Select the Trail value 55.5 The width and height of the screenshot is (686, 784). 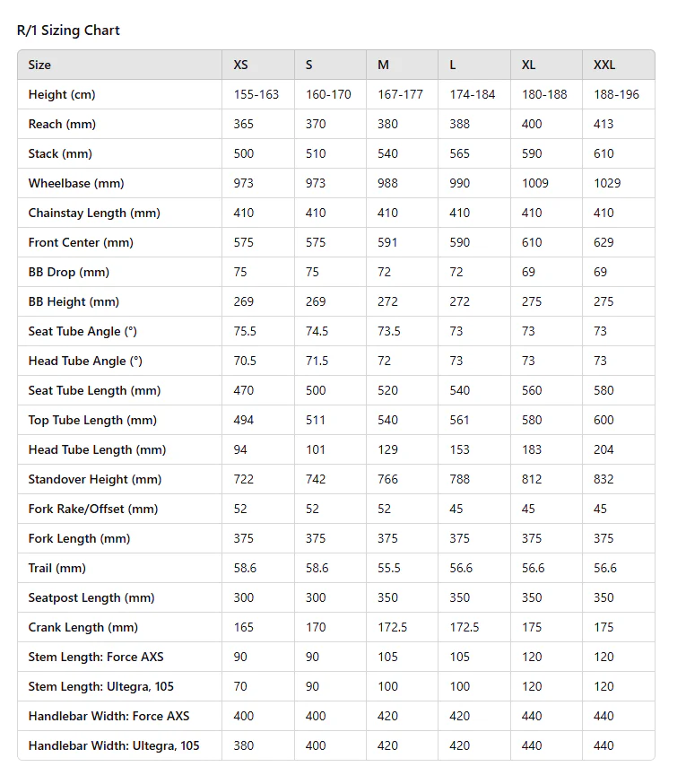pyautogui.click(x=389, y=568)
